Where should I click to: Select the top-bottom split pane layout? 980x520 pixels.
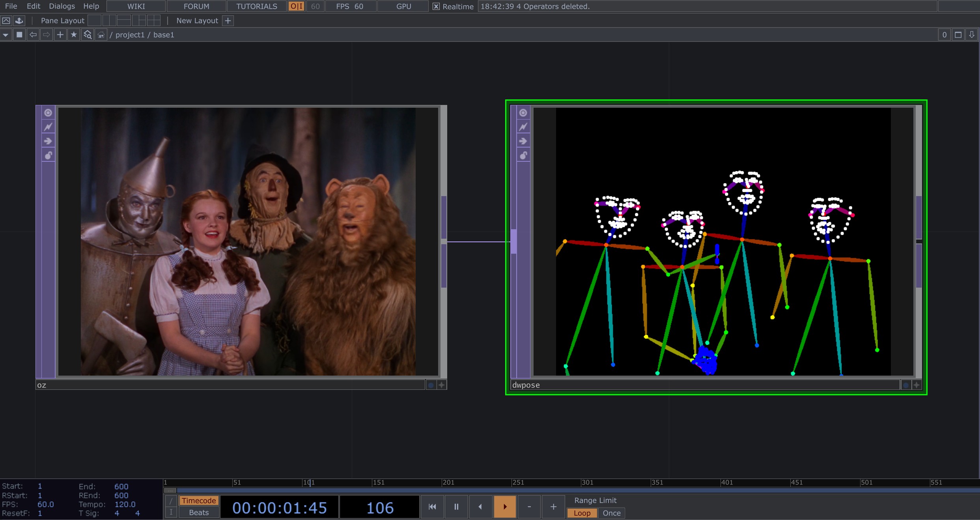pyautogui.click(x=124, y=21)
